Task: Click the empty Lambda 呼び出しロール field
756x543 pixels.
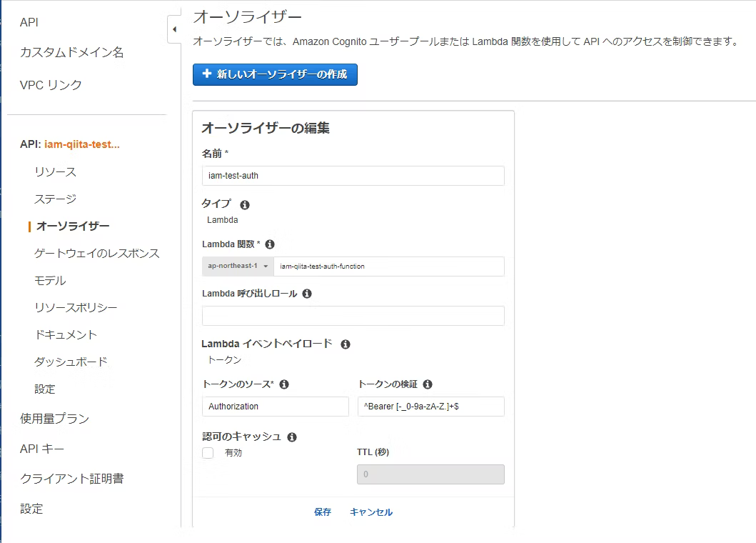Action: 353,316
